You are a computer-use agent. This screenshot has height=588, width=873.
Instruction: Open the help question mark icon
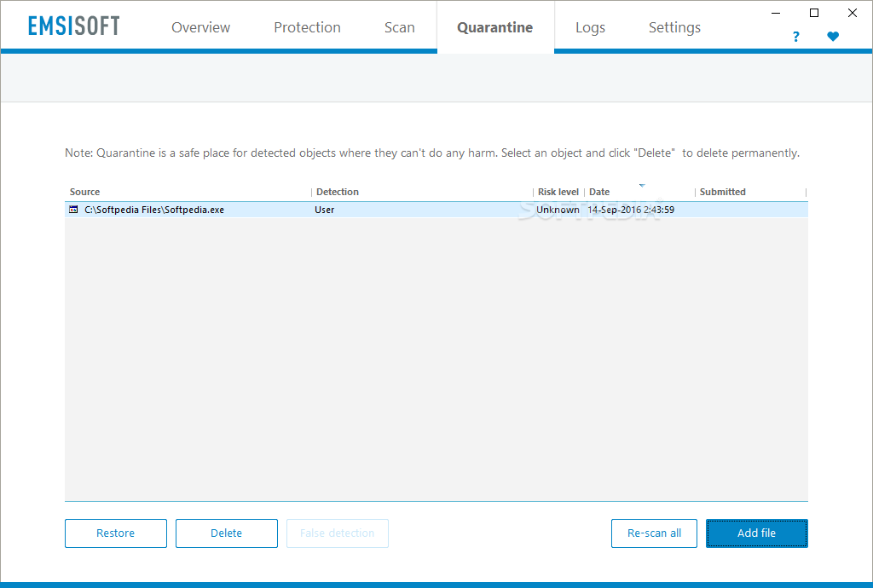point(796,37)
